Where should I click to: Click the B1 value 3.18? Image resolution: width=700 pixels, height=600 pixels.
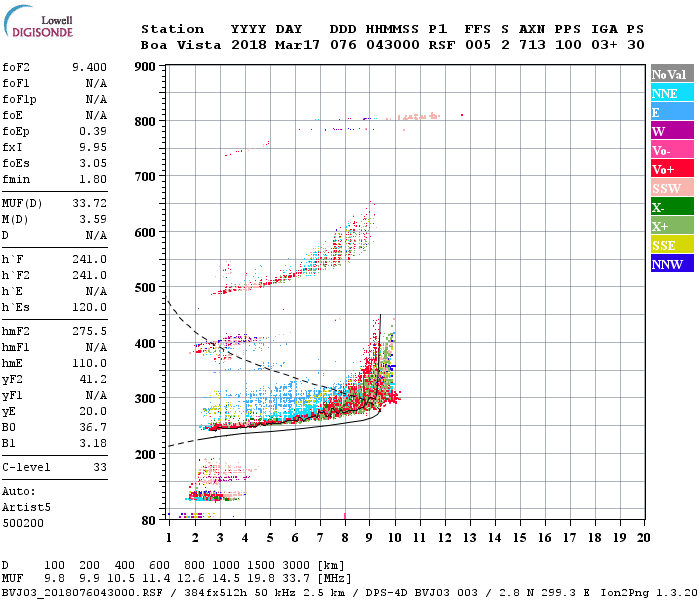93,444
